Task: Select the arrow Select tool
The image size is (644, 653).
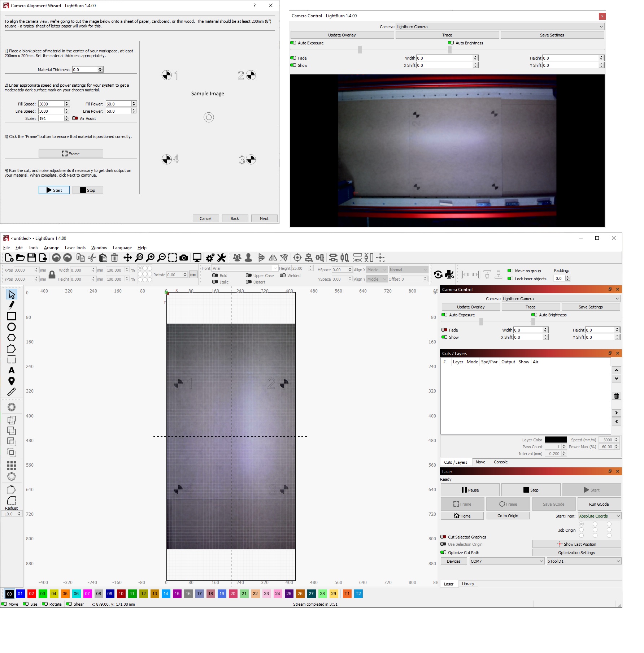Action: (x=12, y=294)
